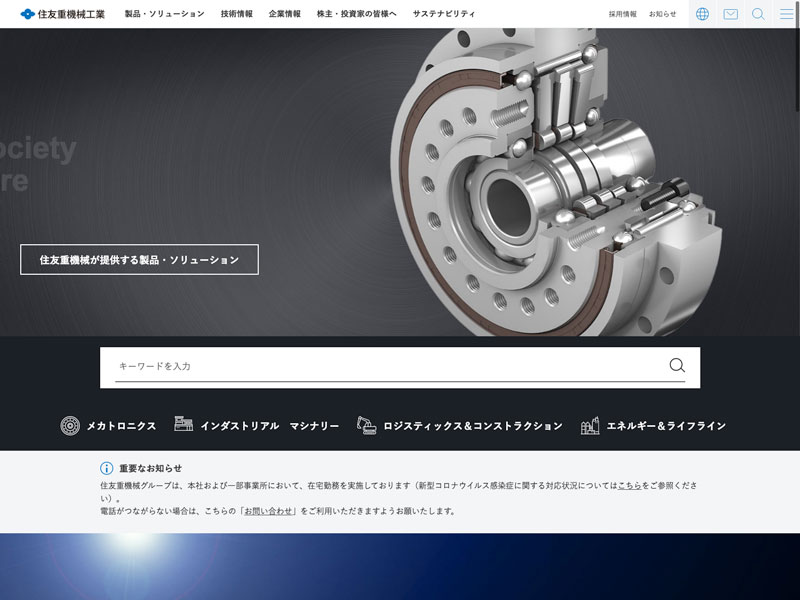
Task: Follow the お問い合わせ link in notice
Action: (269, 510)
